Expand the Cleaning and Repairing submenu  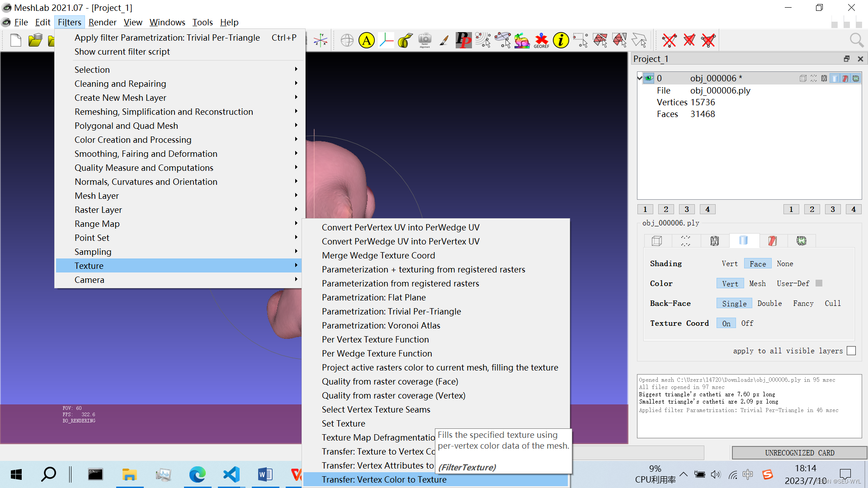point(120,84)
